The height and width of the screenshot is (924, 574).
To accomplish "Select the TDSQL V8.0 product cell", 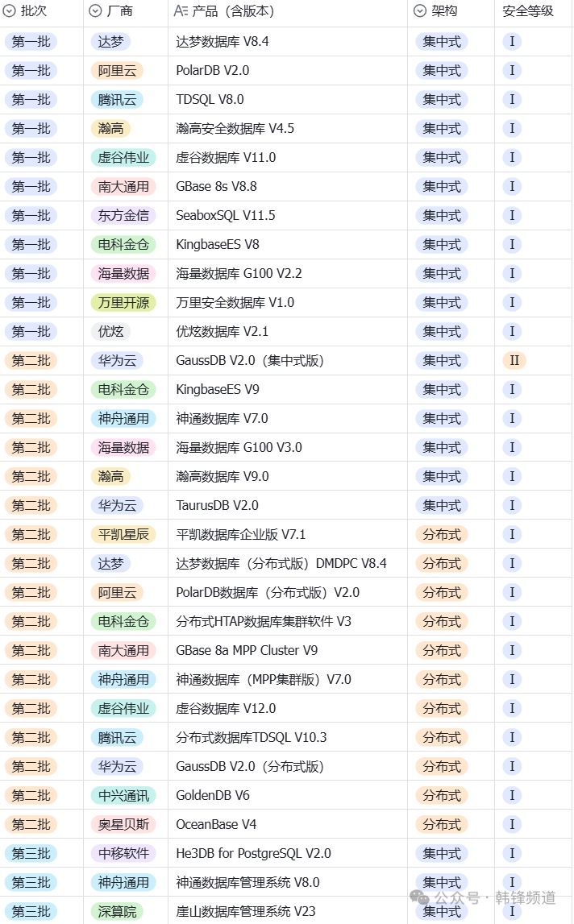I will point(287,100).
